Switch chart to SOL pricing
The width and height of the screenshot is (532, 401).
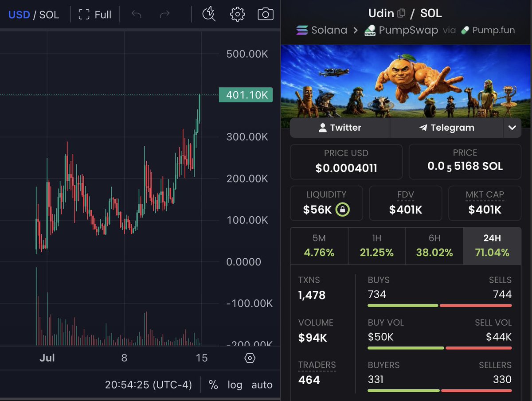point(49,15)
